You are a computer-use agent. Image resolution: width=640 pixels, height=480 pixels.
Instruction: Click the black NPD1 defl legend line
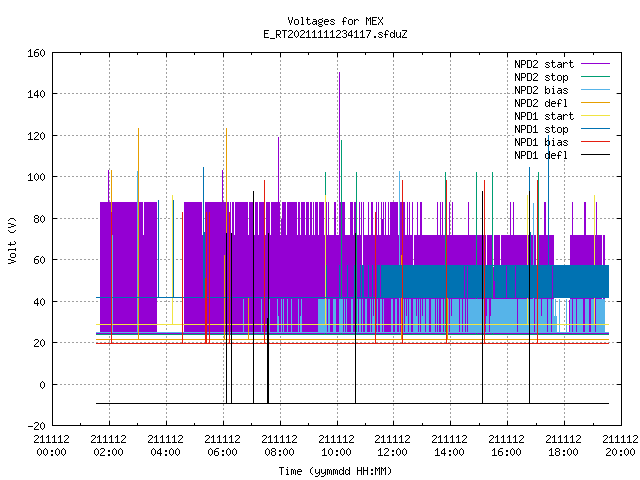click(x=596, y=155)
